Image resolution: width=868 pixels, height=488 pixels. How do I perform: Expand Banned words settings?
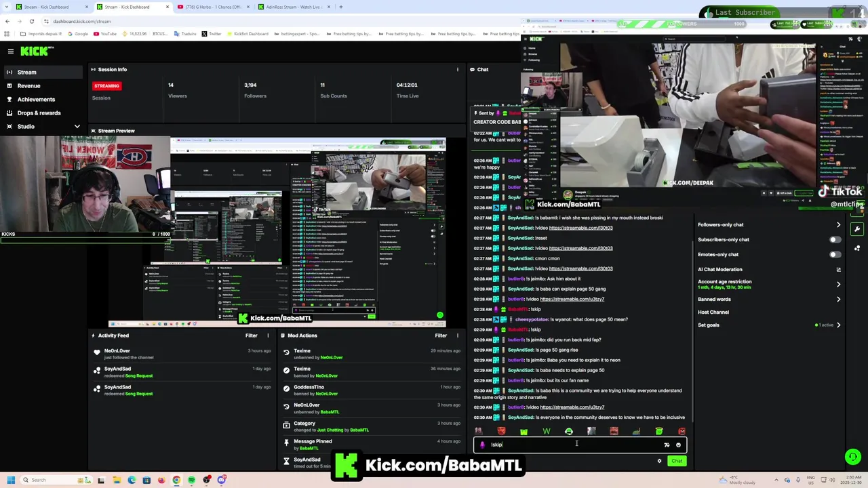[838, 299]
